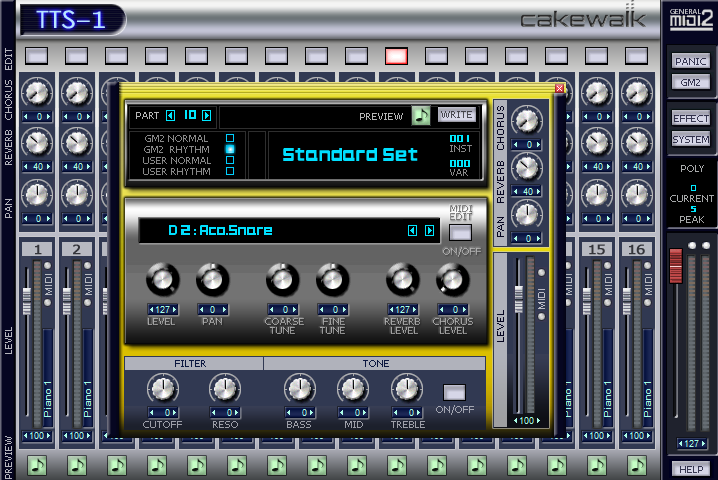
Task: Check the GM2 NORMAL box
Action: point(230,138)
